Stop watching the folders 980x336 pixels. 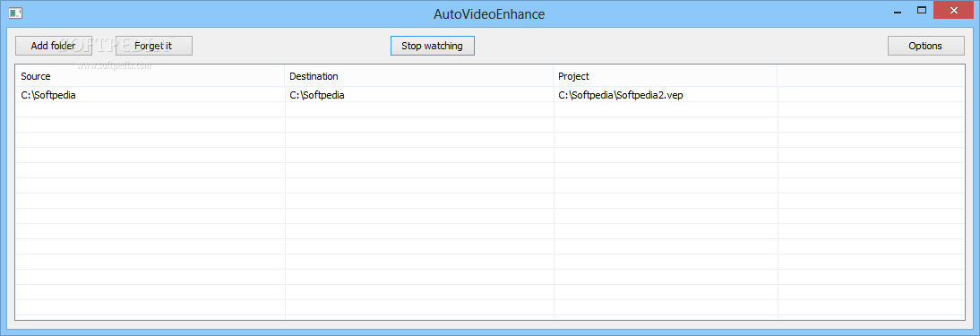[x=433, y=46]
